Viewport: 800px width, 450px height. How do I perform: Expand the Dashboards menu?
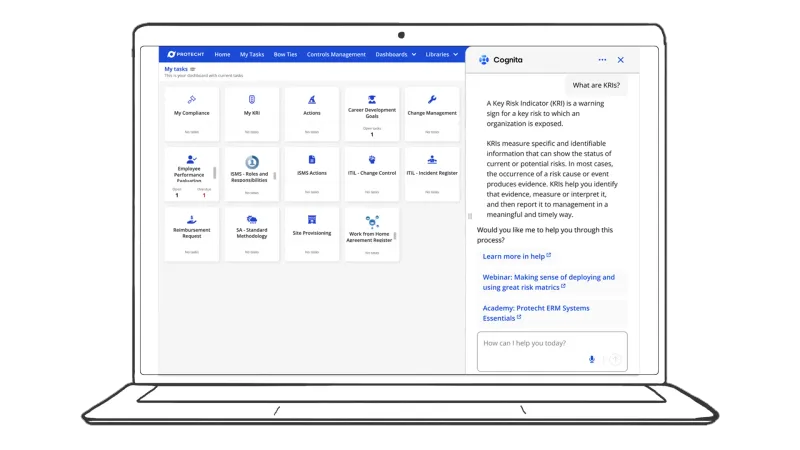point(396,54)
